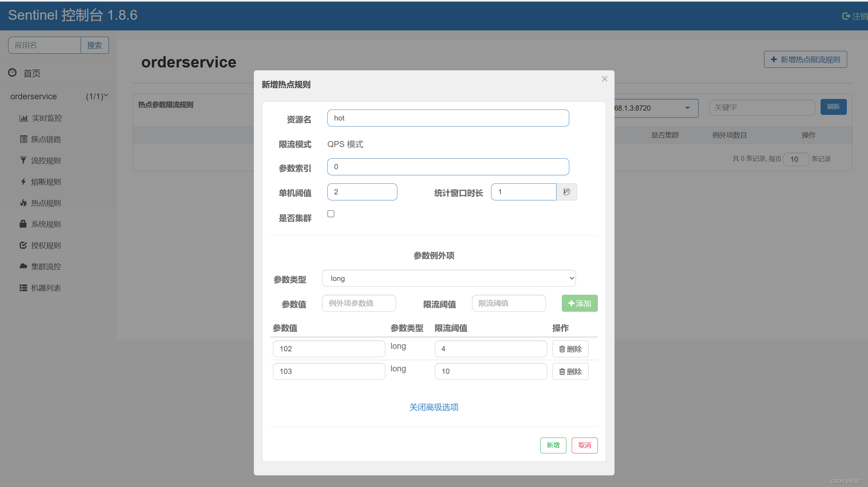Toggle the 是否集群 checkbox
Screen dimensions: 868x487
click(x=331, y=214)
